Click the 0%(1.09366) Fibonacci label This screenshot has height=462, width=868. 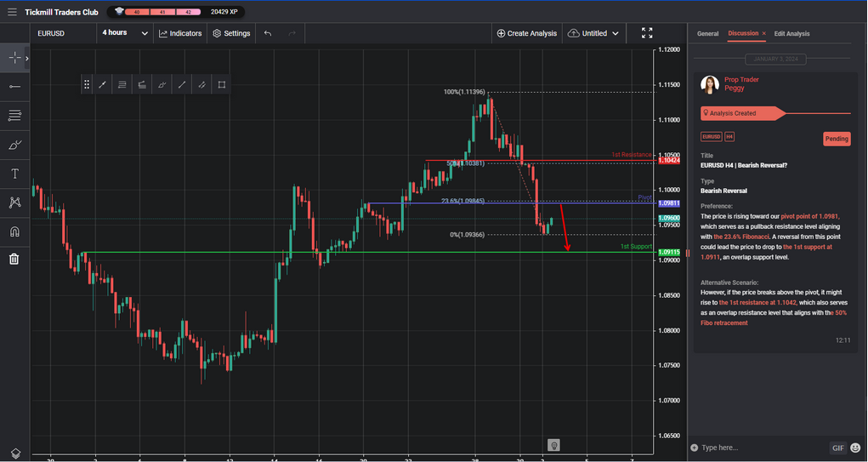point(468,235)
